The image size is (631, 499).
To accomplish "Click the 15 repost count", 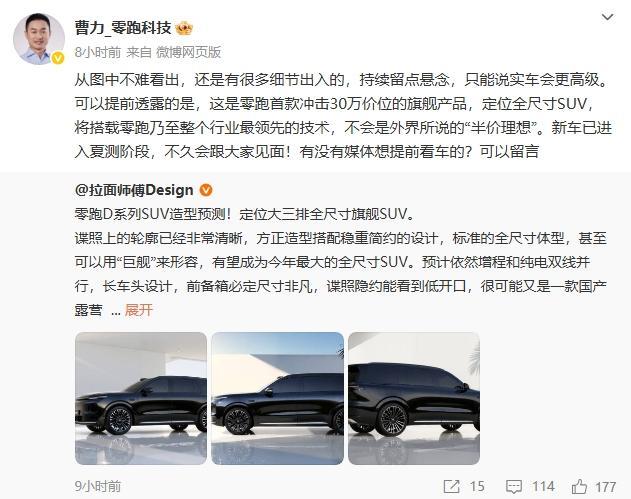I will coord(477,487).
